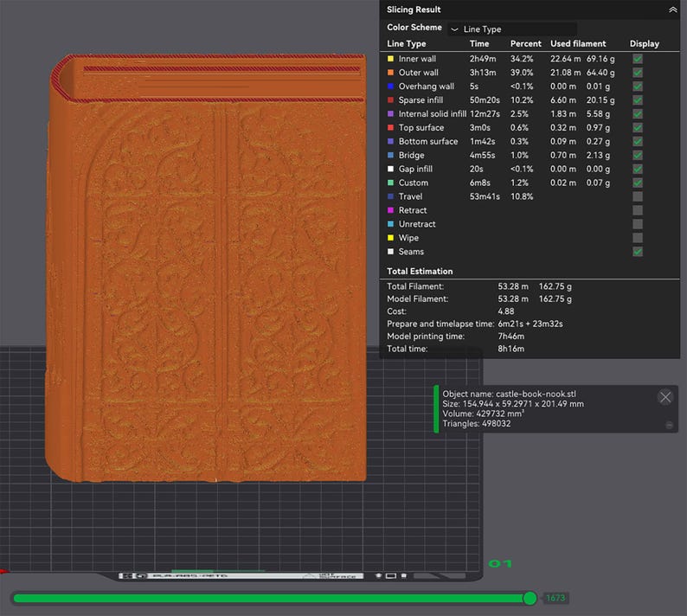The width and height of the screenshot is (687, 616).
Task: Click the magenta Retract color swatch
Action: 390,210
